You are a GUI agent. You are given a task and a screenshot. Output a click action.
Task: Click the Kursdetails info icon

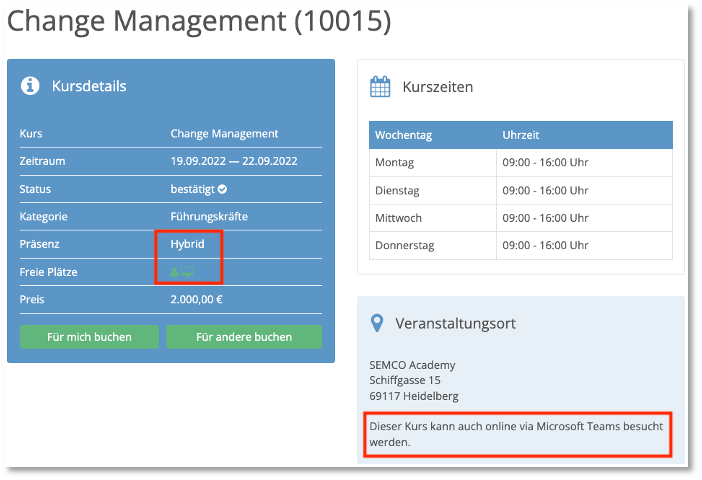tap(30, 85)
